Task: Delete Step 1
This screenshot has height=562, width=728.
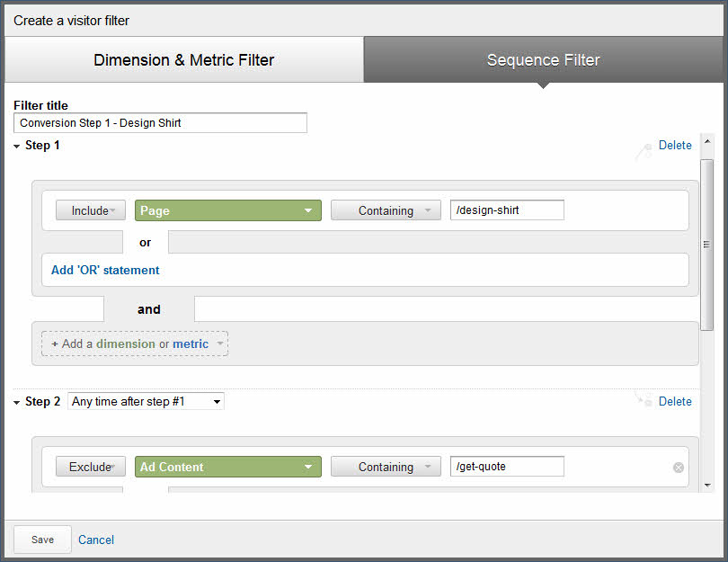Action: coord(675,146)
